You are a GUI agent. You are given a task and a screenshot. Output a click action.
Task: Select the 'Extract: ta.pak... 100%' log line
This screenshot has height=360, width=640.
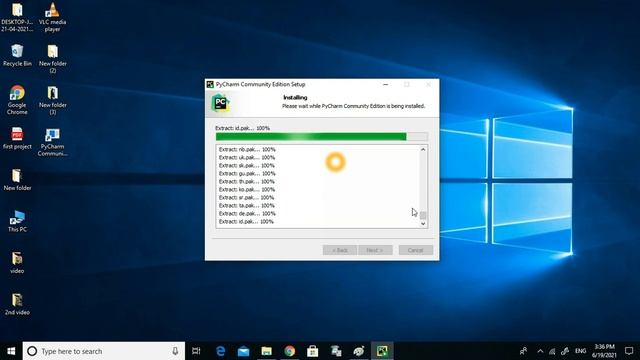coord(247,205)
